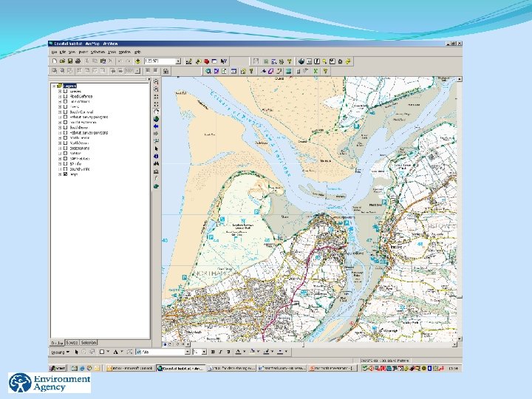Expand the Designations layer node
The height and width of the screenshot is (399, 532).
click(x=60, y=149)
